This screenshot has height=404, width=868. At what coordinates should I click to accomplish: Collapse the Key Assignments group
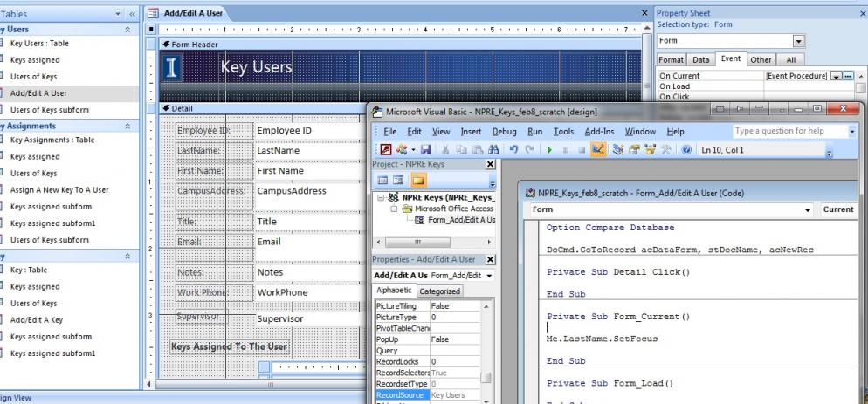pyautogui.click(x=127, y=127)
